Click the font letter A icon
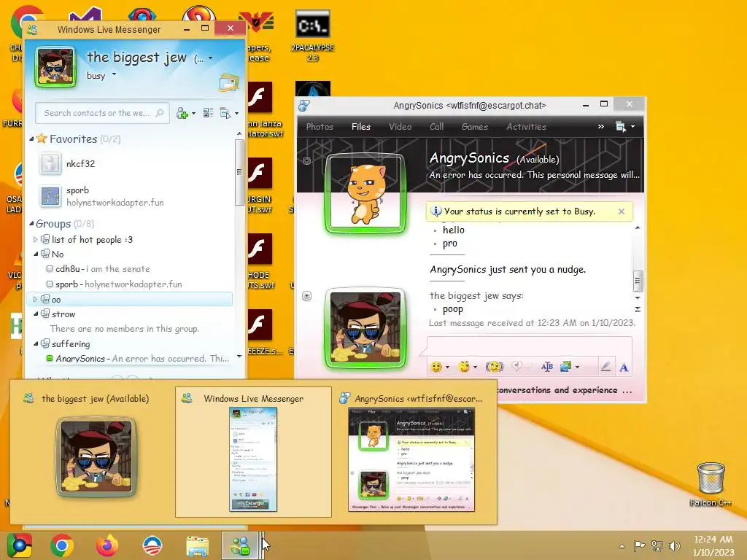 (x=624, y=367)
